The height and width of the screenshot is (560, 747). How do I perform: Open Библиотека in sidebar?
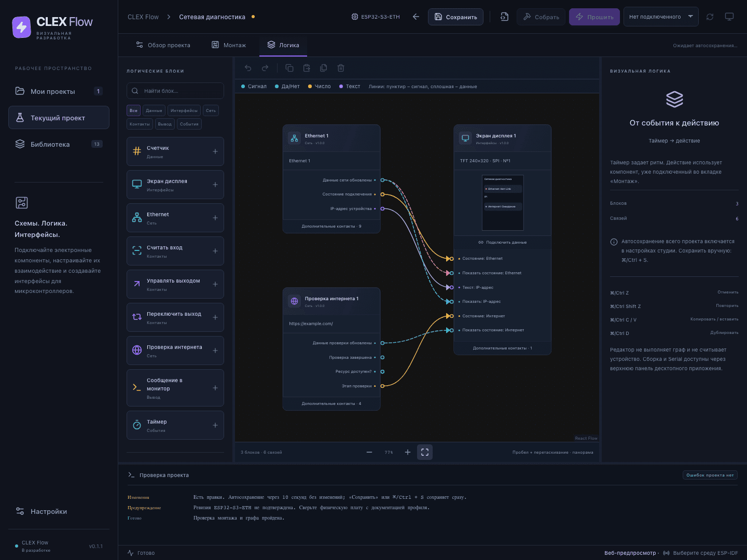point(59,144)
